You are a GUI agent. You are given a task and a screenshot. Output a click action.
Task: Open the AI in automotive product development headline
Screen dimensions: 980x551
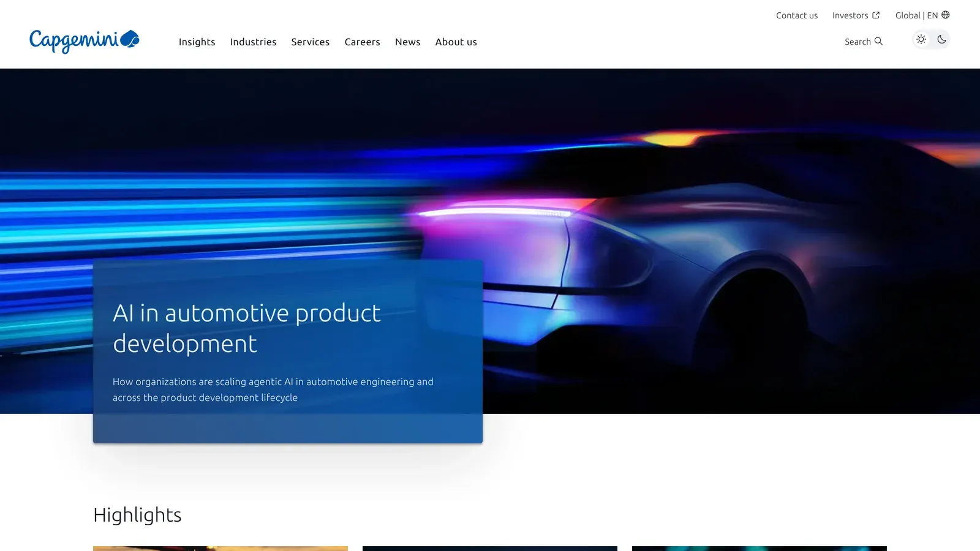(247, 328)
